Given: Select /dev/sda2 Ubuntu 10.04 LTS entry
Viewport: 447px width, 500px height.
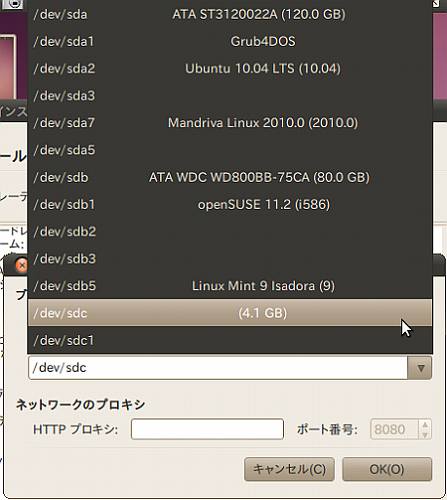Looking at the screenshot, I should click(230, 69).
